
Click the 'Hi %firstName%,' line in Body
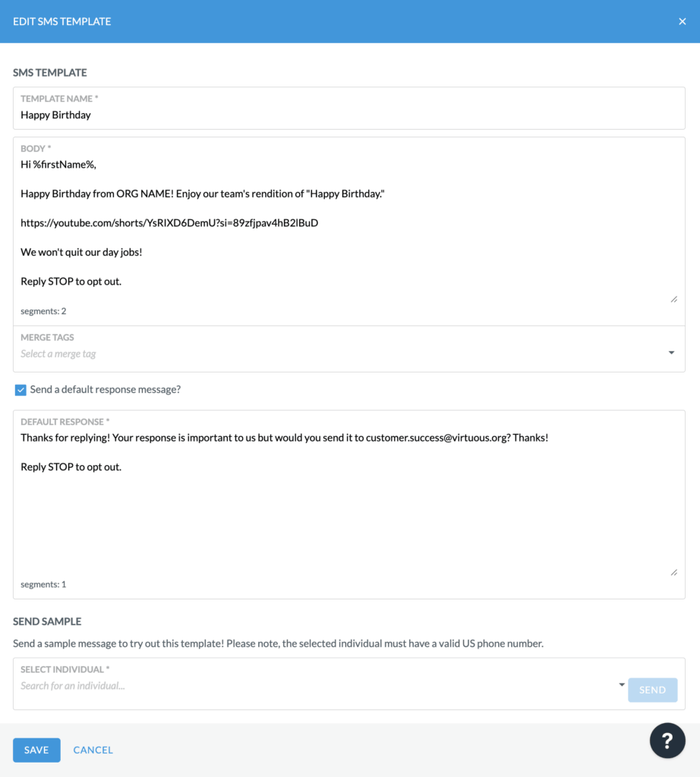[58, 165]
